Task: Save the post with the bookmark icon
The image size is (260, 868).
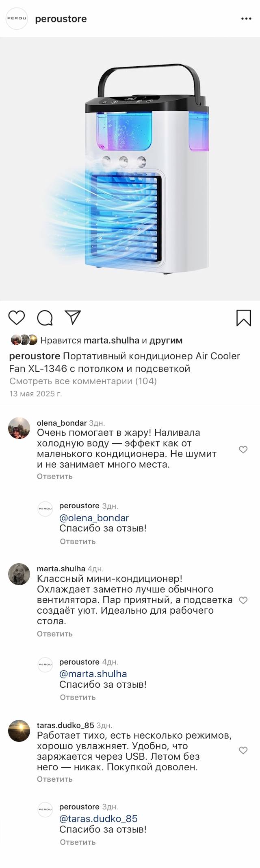Action: (x=243, y=318)
